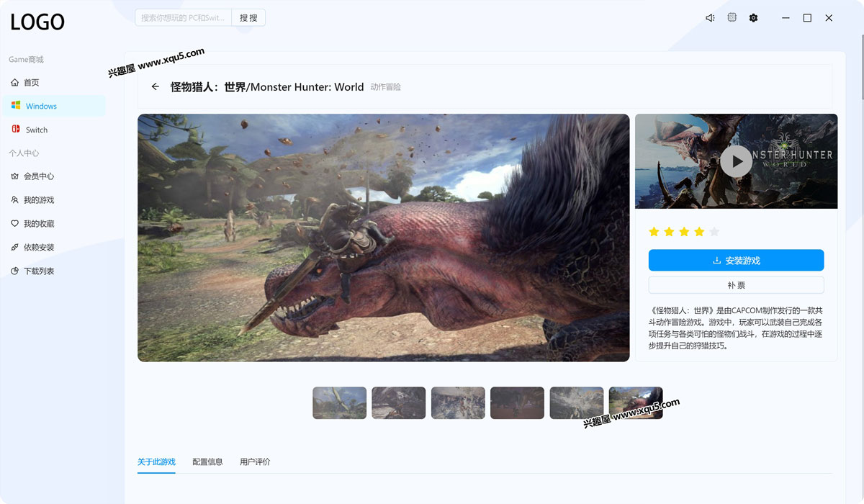Select Switch games in the sidebar

(x=54, y=130)
